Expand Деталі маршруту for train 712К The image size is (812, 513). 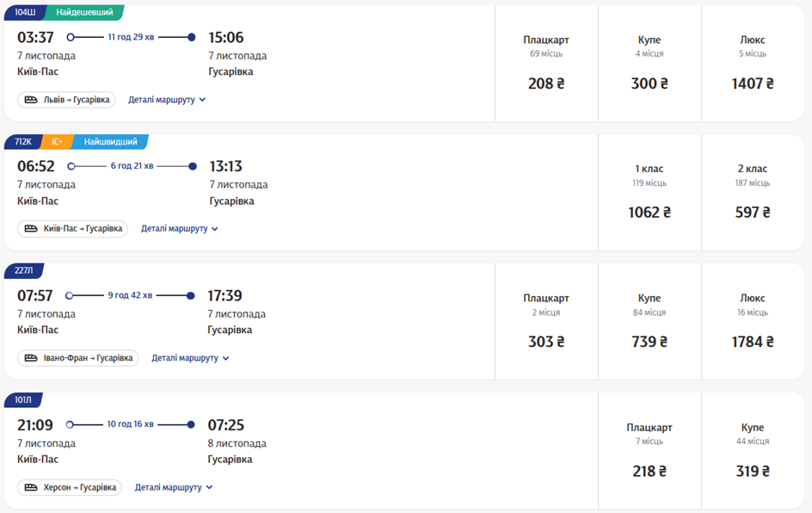coord(180,229)
